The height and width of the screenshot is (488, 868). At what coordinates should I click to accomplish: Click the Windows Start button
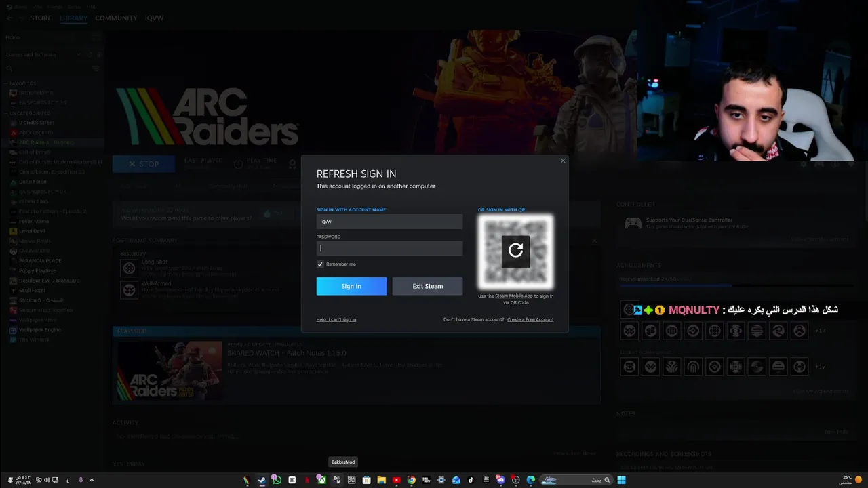point(621,480)
